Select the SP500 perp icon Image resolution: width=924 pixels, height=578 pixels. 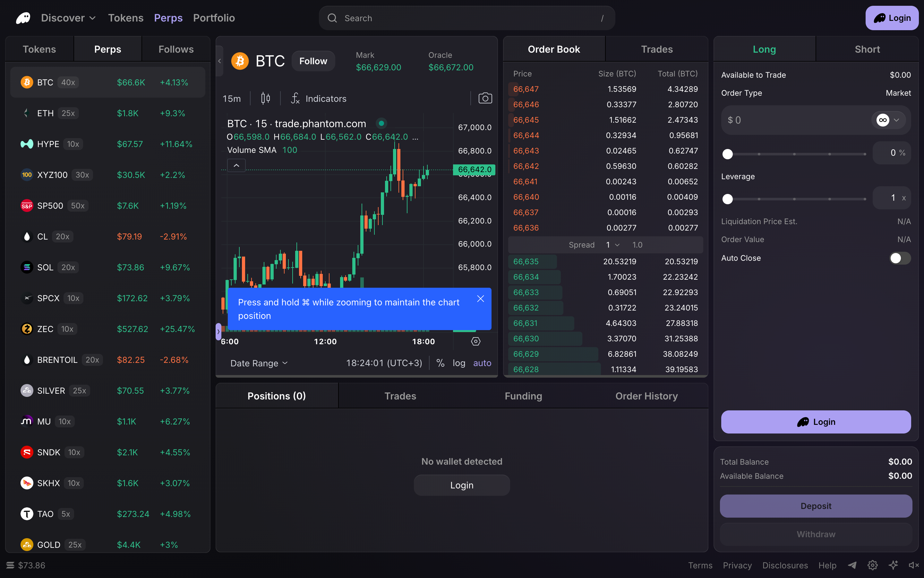[26, 206]
